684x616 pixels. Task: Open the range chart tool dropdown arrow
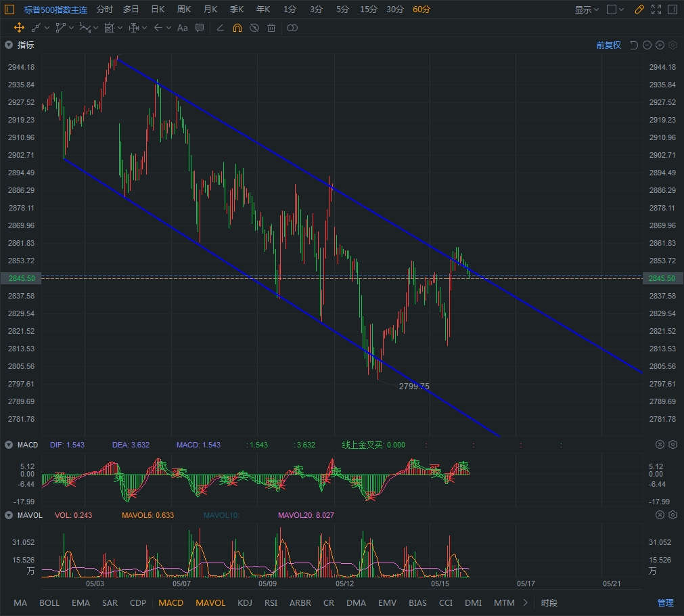(x=120, y=28)
